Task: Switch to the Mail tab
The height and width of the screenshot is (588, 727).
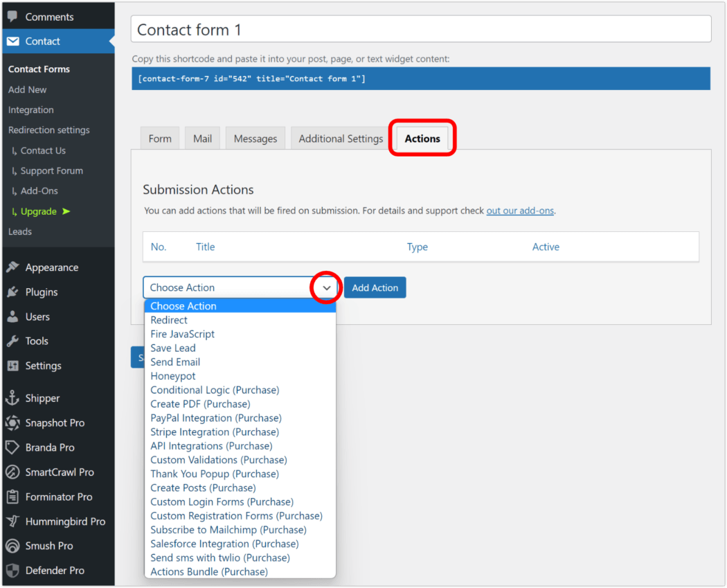Action: coord(201,138)
